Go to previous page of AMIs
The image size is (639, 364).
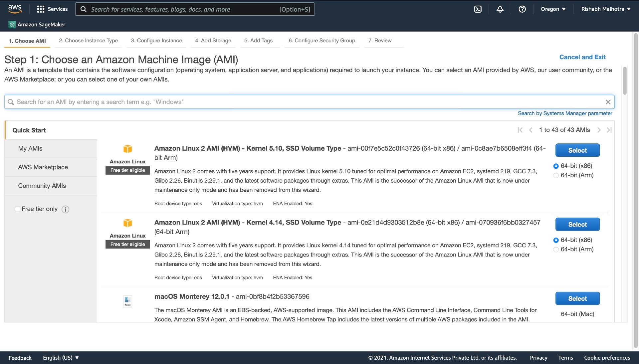[531, 130]
